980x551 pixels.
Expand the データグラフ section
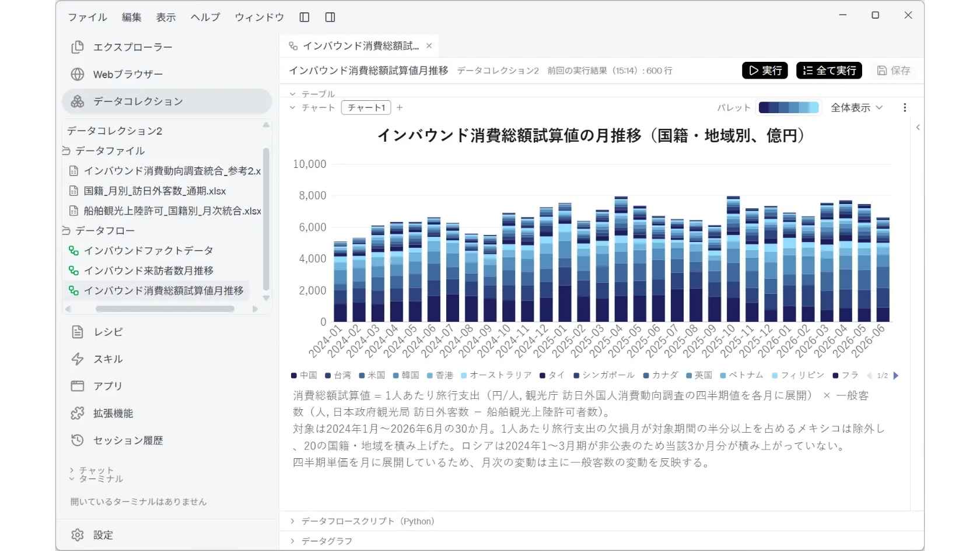click(321, 541)
